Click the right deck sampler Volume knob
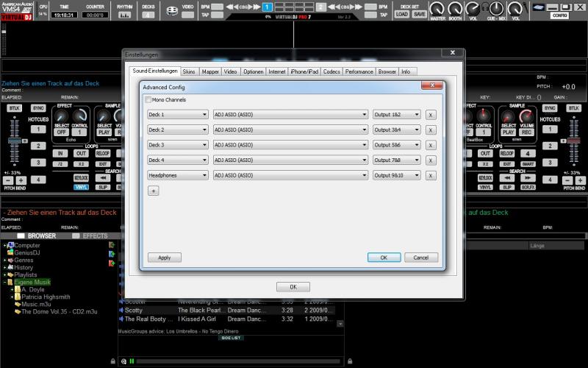 click(x=526, y=116)
